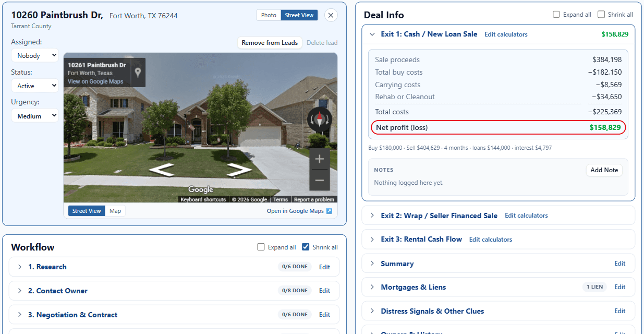644x334 pixels.
Task: Click the external link icon beside Open in Google Maps
Action: coord(329,211)
